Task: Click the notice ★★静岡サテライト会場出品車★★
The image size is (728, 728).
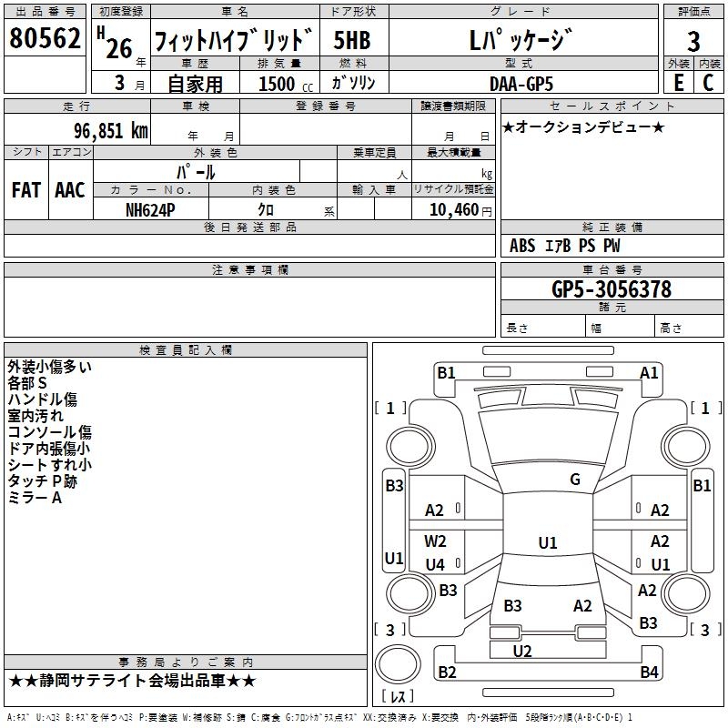Action: coord(132,681)
